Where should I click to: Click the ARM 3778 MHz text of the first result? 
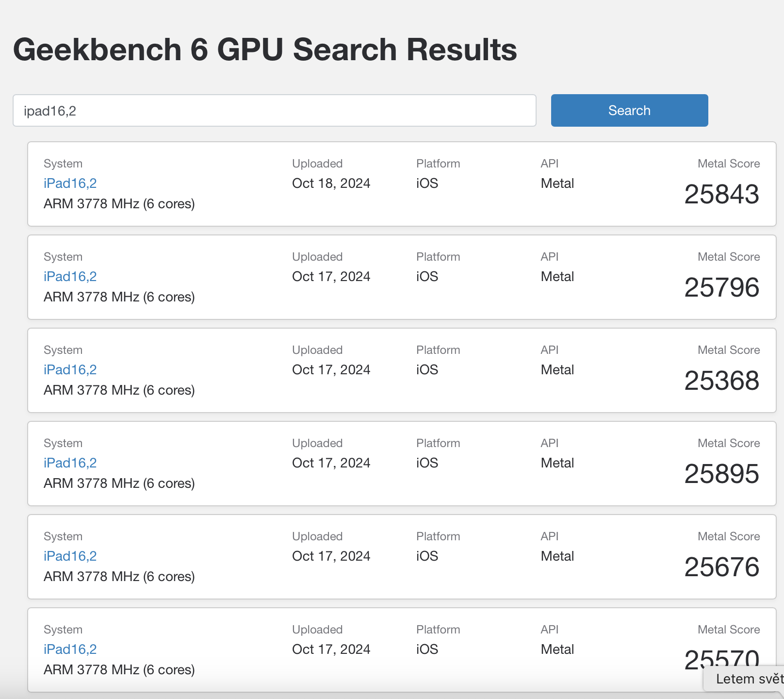tap(119, 203)
